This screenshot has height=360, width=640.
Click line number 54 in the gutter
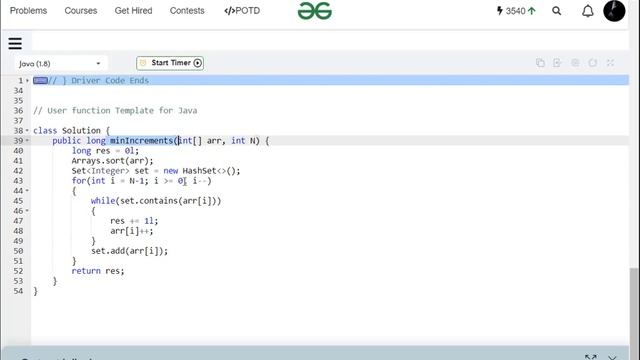tap(18, 291)
